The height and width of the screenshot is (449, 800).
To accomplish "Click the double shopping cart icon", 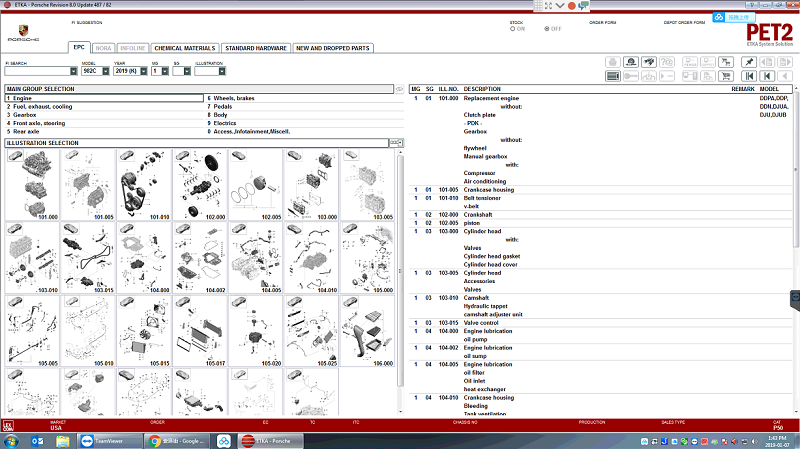I will tap(726, 62).
